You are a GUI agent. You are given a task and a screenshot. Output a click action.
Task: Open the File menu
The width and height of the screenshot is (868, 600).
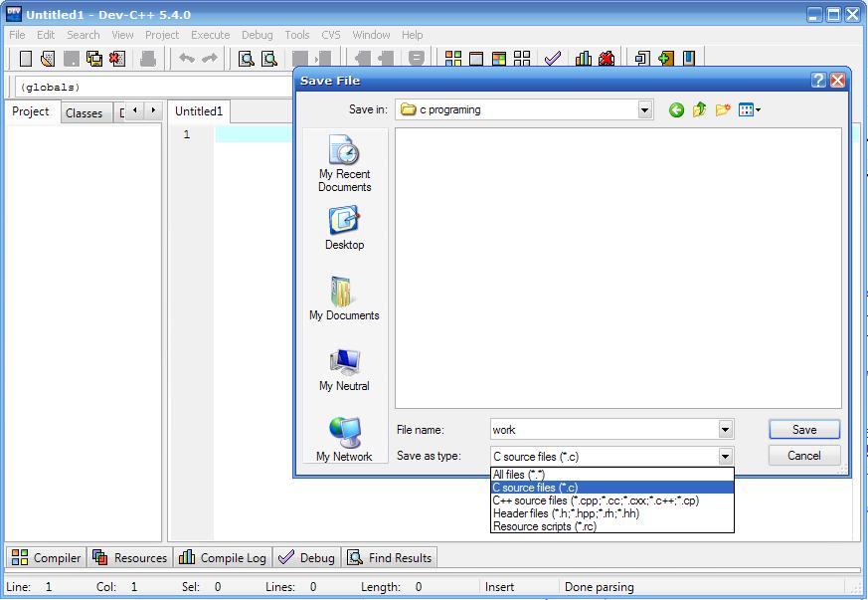17,35
